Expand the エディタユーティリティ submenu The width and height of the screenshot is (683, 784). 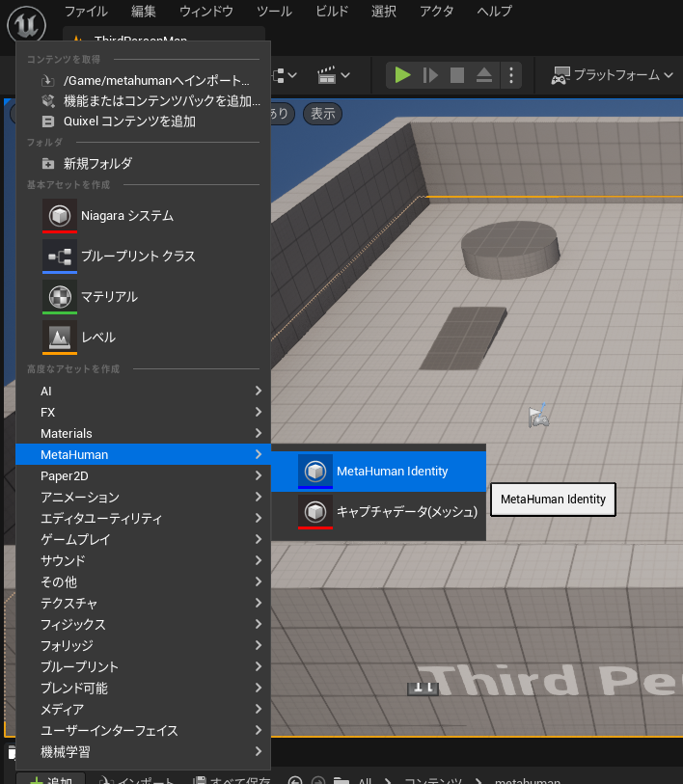click(143, 518)
